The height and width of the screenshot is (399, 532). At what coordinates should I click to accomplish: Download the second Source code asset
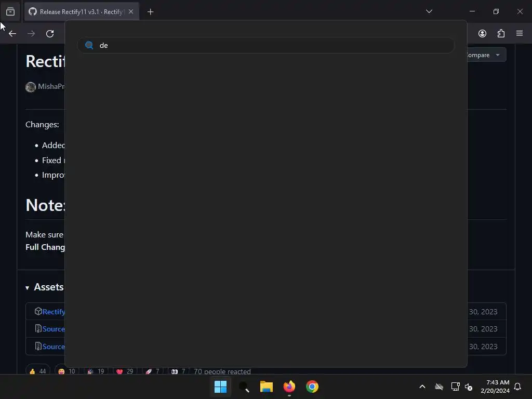pos(54,347)
